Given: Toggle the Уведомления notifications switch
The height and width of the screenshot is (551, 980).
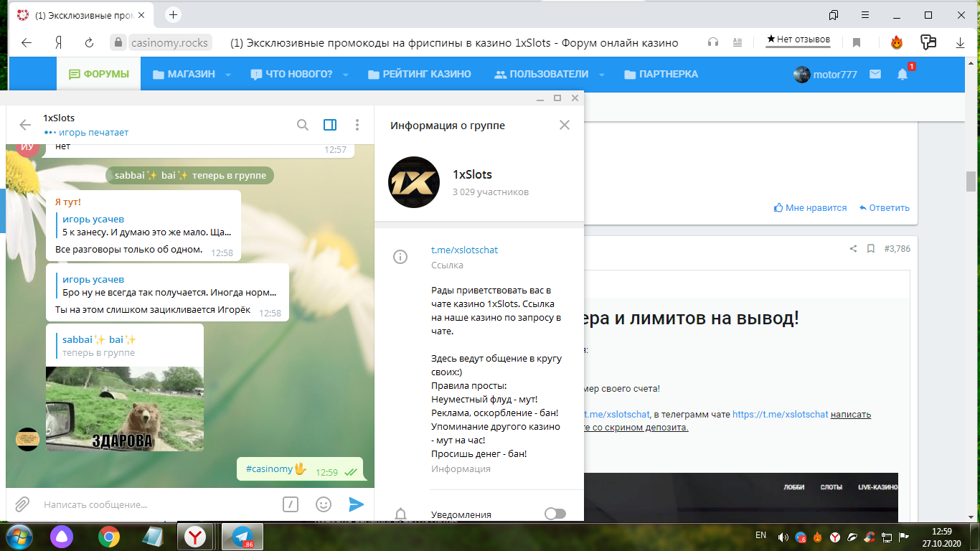Looking at the screenshot, I should pos(555,514).
